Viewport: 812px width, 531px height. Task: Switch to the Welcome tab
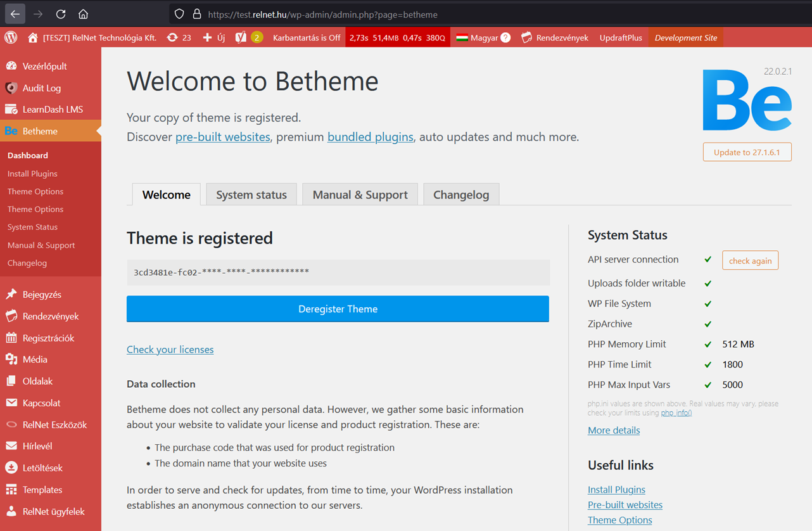point(166,195)
